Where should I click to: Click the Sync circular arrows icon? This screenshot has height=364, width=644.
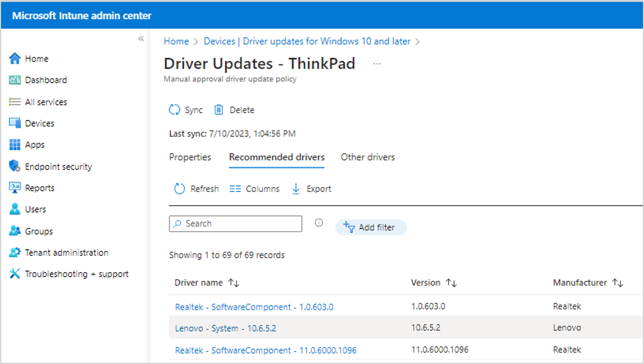pos(175,110)
